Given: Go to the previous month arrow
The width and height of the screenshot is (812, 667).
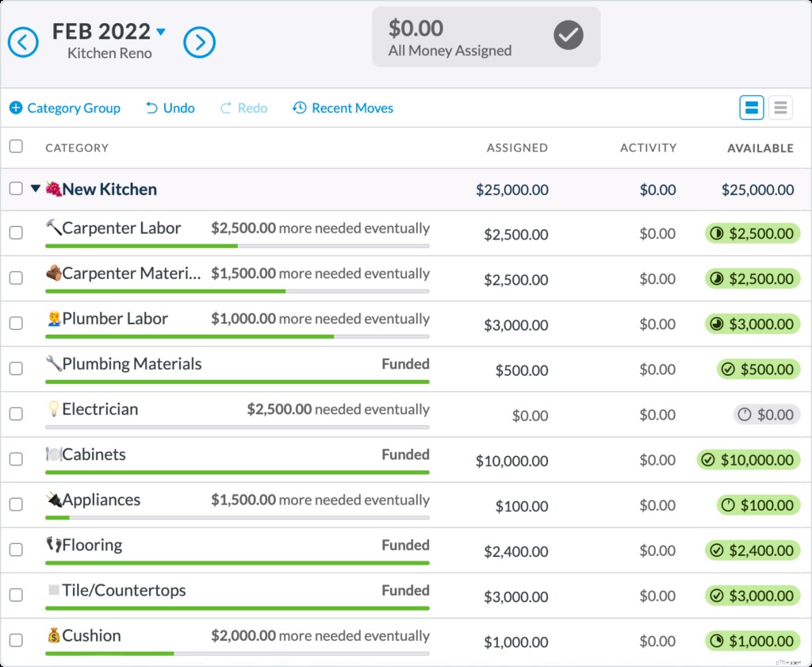Looking at the screenshot, I should pyautogui.click(x=23, y=42).
